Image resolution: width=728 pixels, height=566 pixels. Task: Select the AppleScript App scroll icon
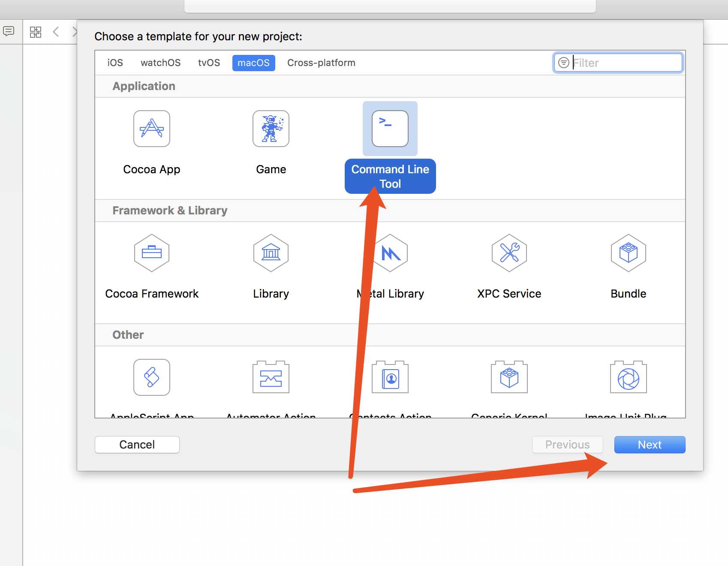[152, 377]
